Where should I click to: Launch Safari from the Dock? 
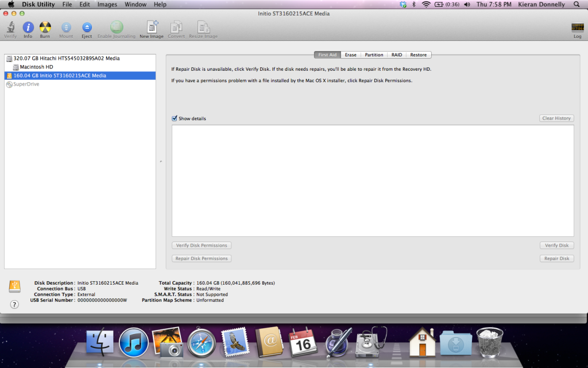202,343
